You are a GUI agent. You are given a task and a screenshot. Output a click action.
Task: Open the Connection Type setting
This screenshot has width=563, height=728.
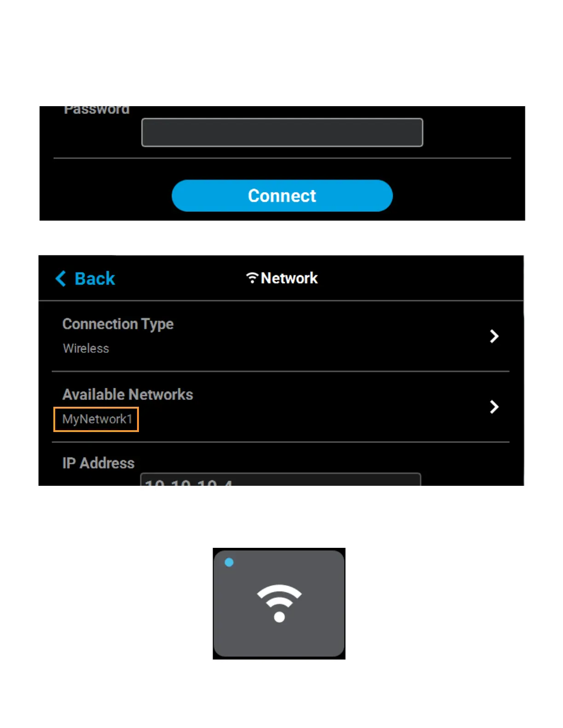(x=281, y=336)
